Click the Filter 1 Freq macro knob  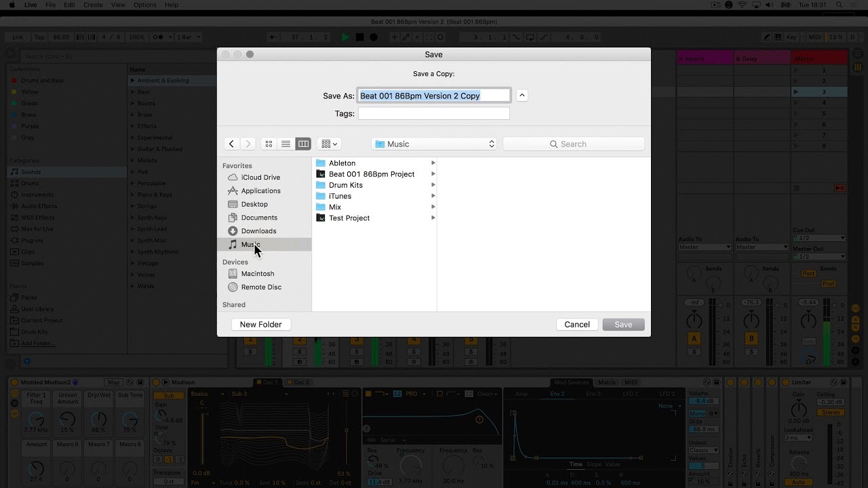(35, 420)
